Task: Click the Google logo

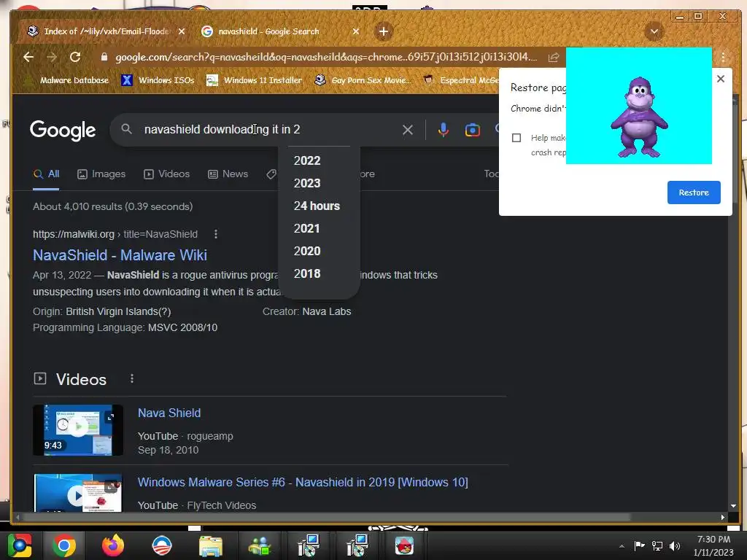Action: click(63, 130)
